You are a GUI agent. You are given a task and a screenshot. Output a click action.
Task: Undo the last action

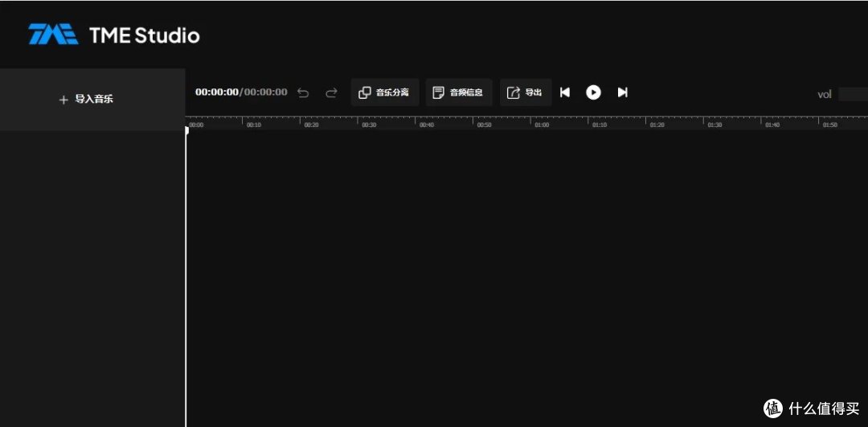(303, 92)
